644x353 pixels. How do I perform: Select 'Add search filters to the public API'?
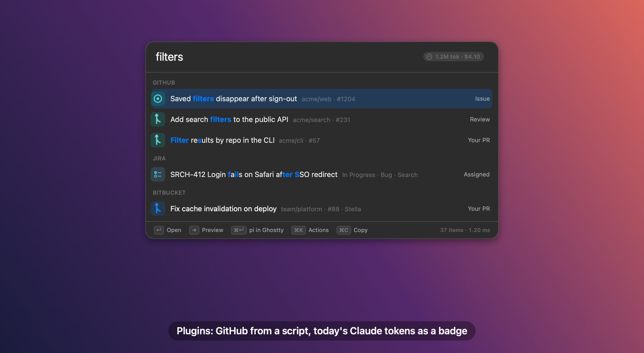click(322, 120)
